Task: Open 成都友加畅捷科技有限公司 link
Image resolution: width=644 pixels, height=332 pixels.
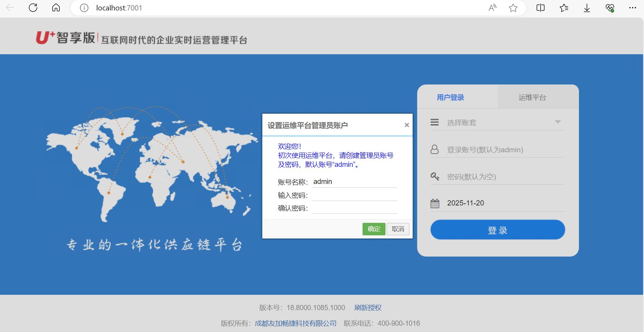Action: (x=295, y=323)
